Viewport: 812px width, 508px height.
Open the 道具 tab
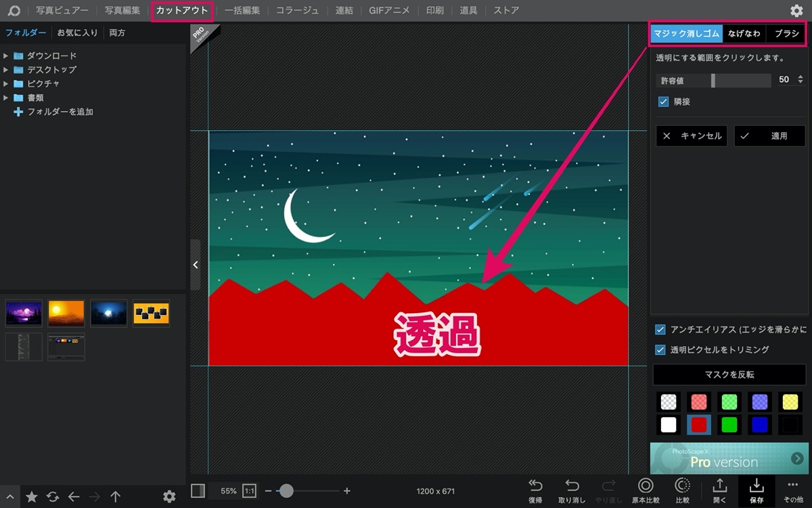(x=469, y=10)
